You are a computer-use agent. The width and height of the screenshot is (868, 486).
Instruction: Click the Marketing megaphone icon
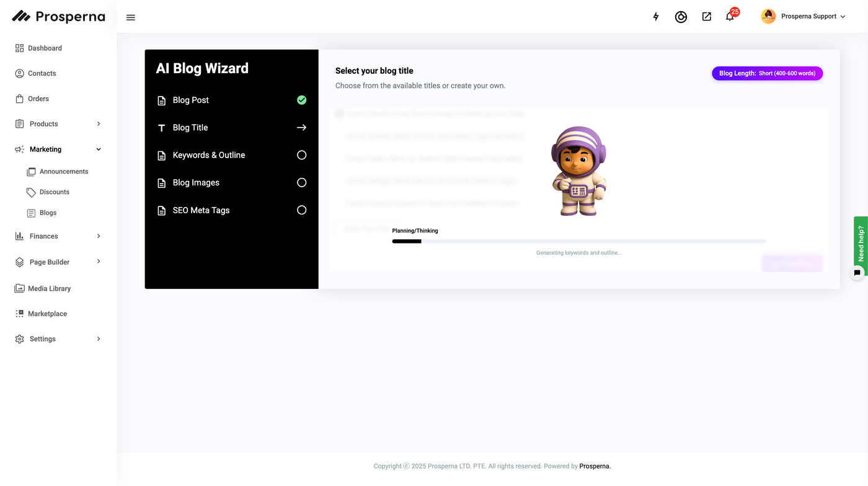[x=19, y=149]
